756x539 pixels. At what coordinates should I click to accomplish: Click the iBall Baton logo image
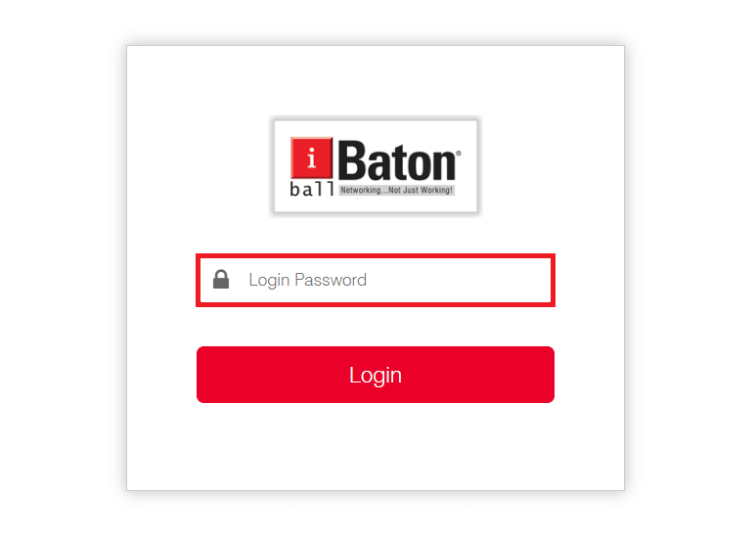click(x=376, y=166)
